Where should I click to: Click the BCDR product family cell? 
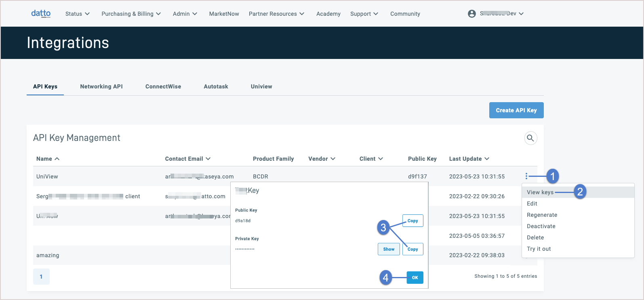coord(261,176)
